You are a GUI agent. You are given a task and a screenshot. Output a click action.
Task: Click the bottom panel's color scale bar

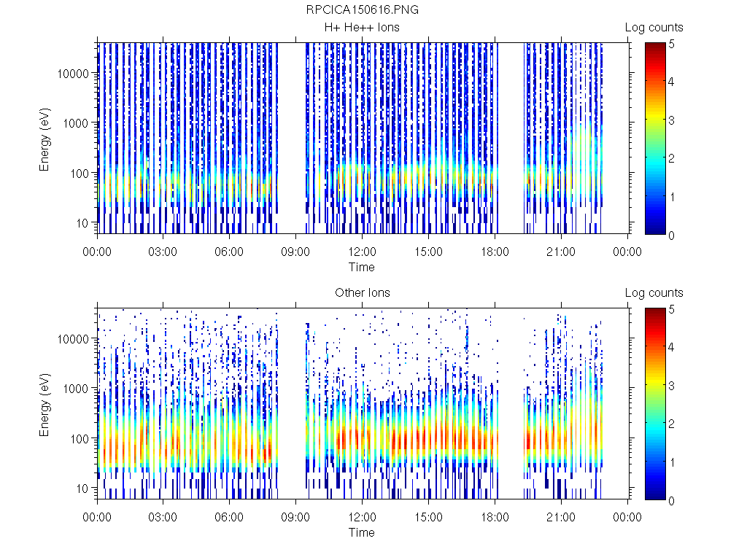[654, 404]
